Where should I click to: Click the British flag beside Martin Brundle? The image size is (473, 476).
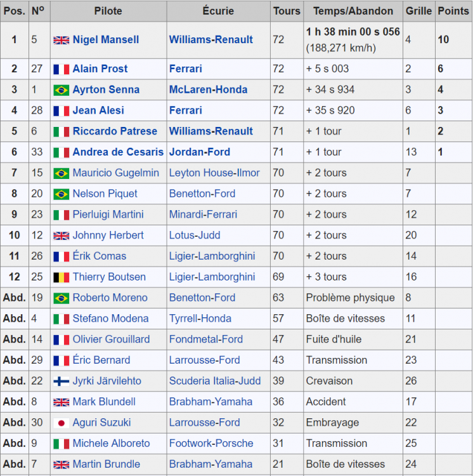62,465
